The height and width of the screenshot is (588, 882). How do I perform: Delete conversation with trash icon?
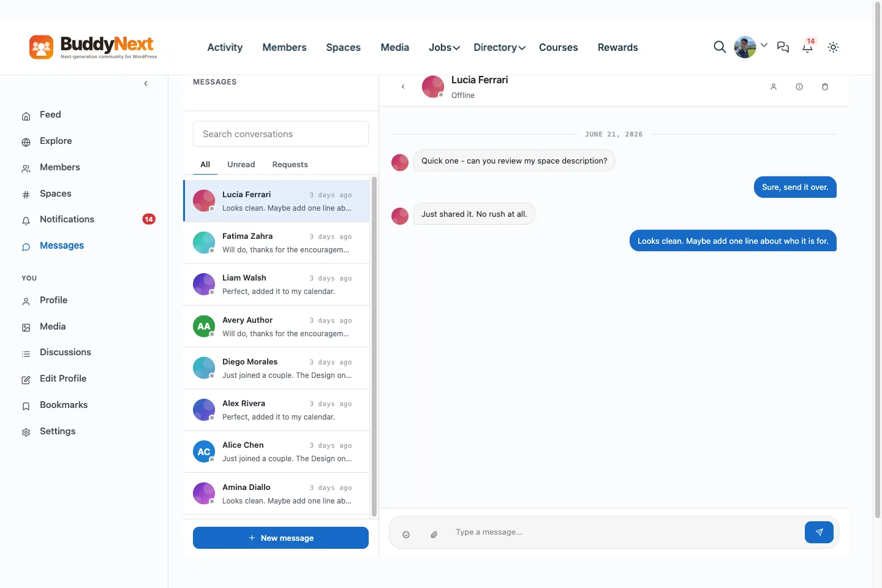[x=825, y=87]
